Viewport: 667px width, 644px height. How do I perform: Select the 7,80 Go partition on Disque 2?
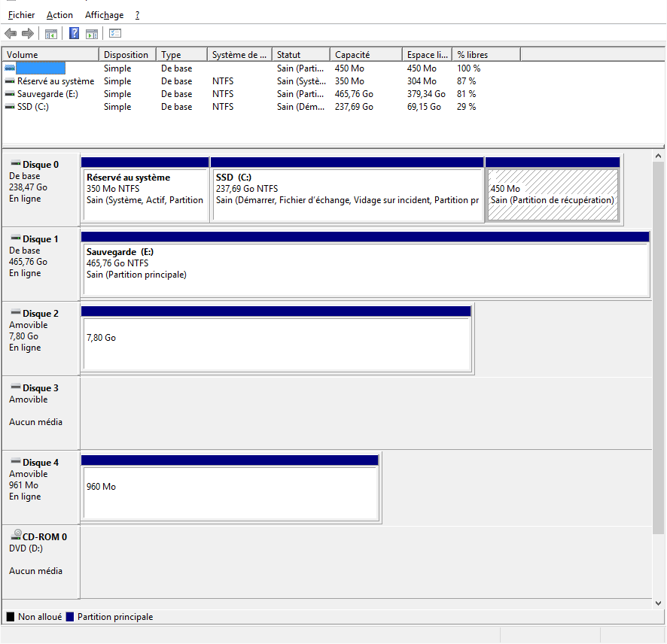[276, 338]
